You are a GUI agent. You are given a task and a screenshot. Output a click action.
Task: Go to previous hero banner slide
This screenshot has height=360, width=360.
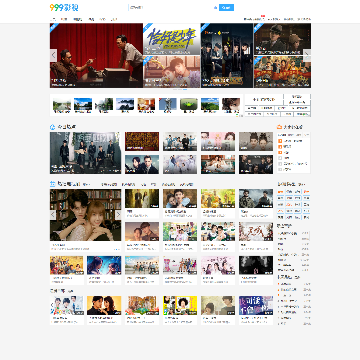point(53,55)
